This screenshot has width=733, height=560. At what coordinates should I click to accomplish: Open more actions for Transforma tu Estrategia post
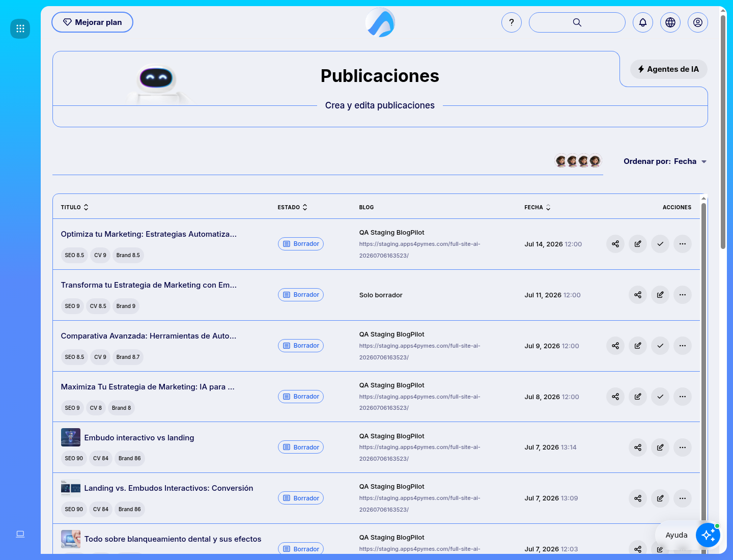683,295
